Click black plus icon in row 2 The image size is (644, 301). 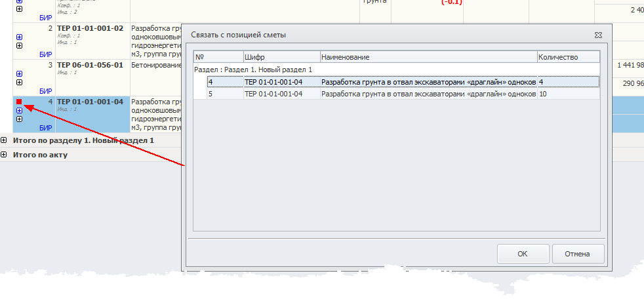click(19, 46)
